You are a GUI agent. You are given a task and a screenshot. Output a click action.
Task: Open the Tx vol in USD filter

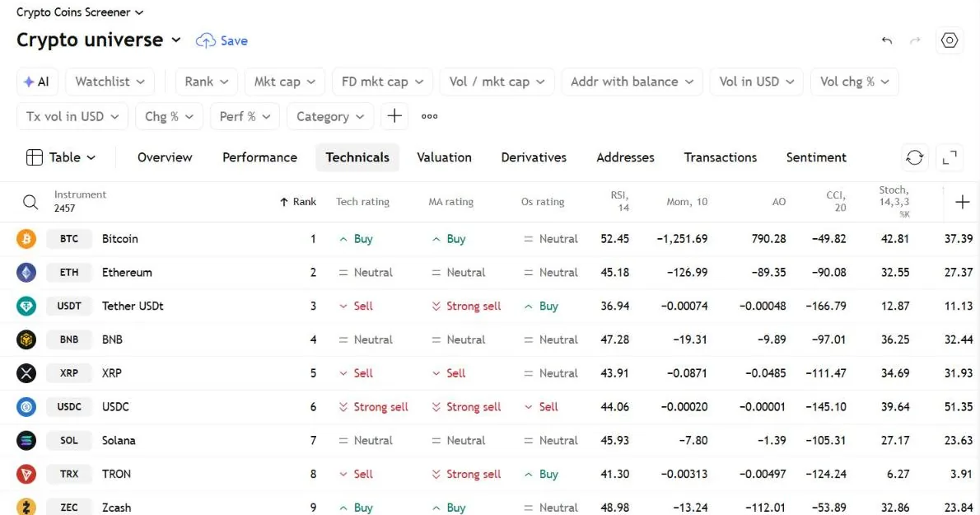[72, 117]
